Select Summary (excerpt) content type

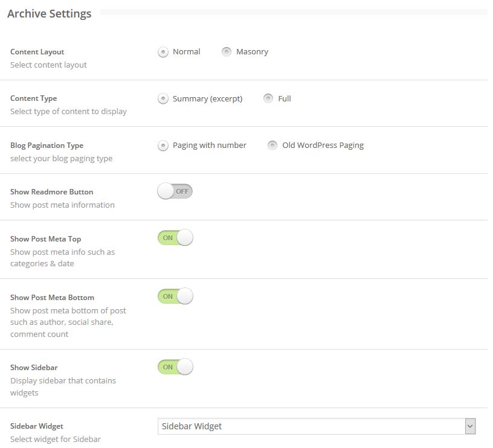[x=163, y=99]
